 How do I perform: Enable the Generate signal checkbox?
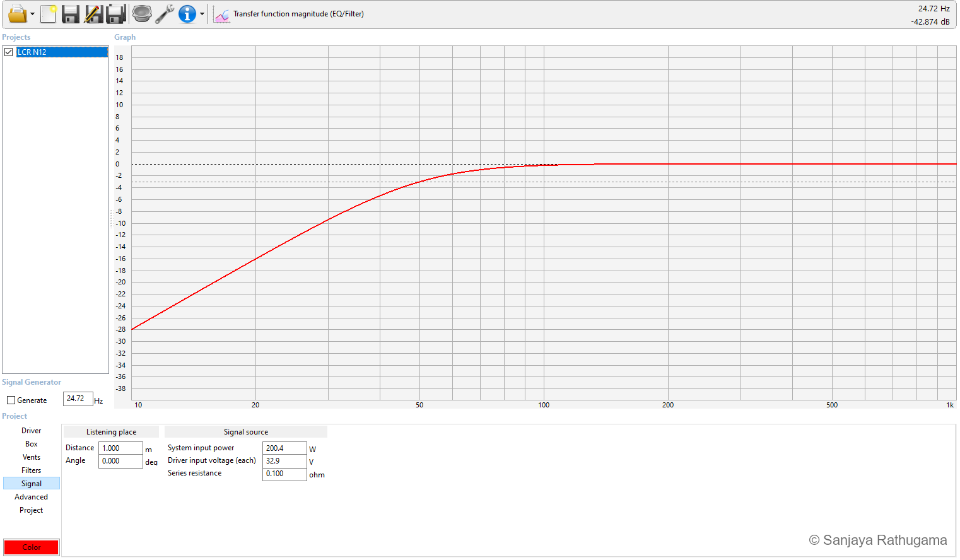pos(11,400)
